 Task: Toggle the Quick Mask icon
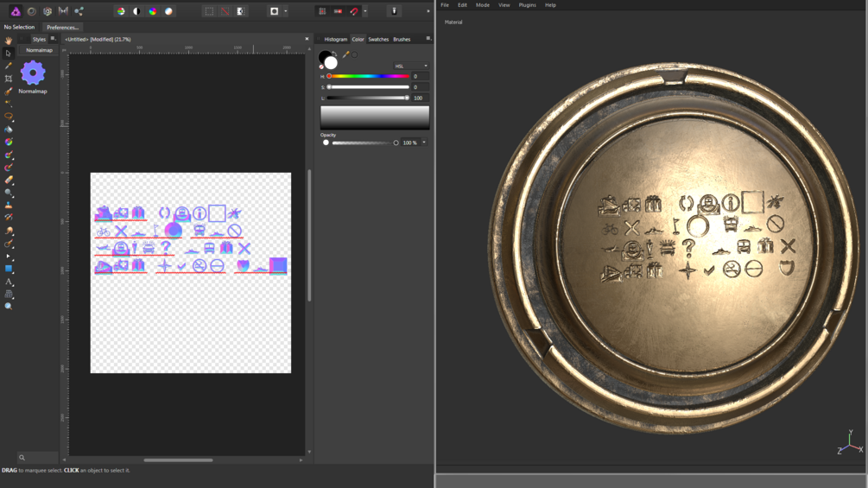coord(274,11)
